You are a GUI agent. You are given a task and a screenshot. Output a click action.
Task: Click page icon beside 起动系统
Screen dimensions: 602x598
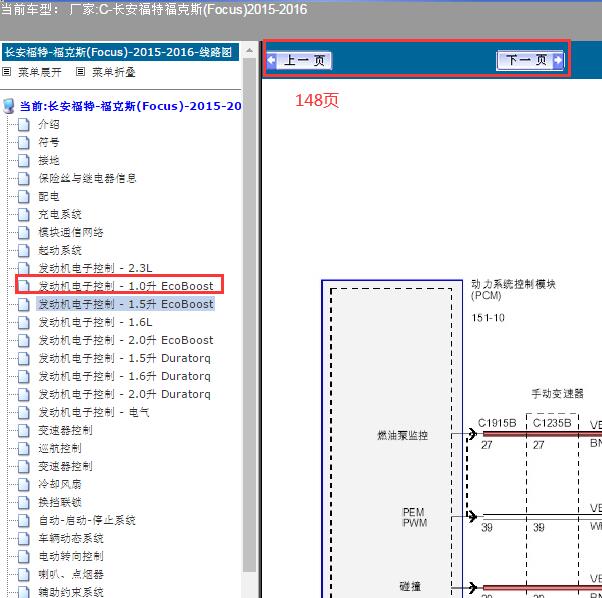[24, 251]
